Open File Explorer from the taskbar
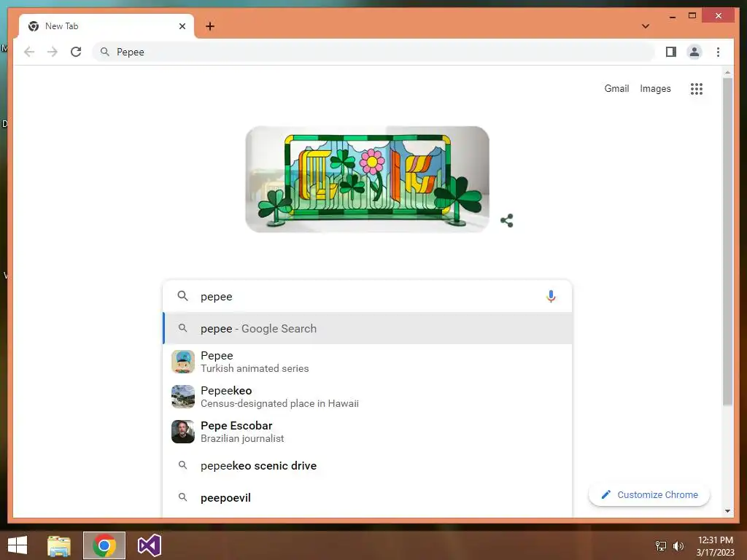The height and width of the screenshot is (560, 747). pos(59,545)
